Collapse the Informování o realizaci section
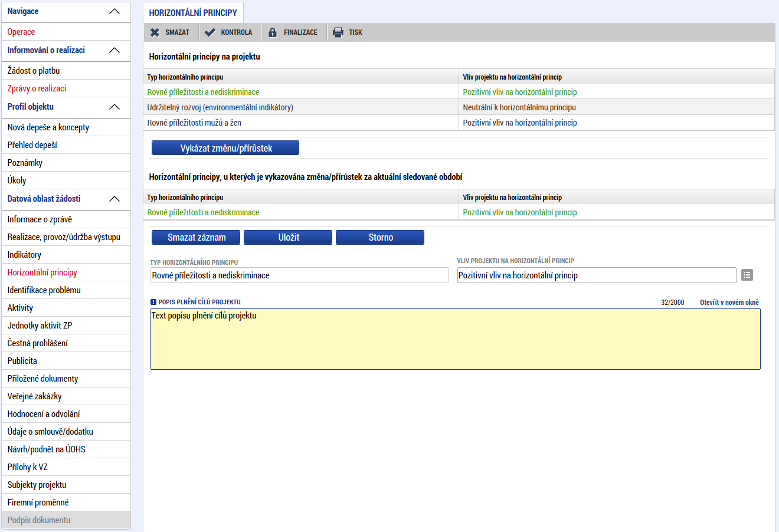Viewport: 779px width, 532px height. (x=114, y=51)
